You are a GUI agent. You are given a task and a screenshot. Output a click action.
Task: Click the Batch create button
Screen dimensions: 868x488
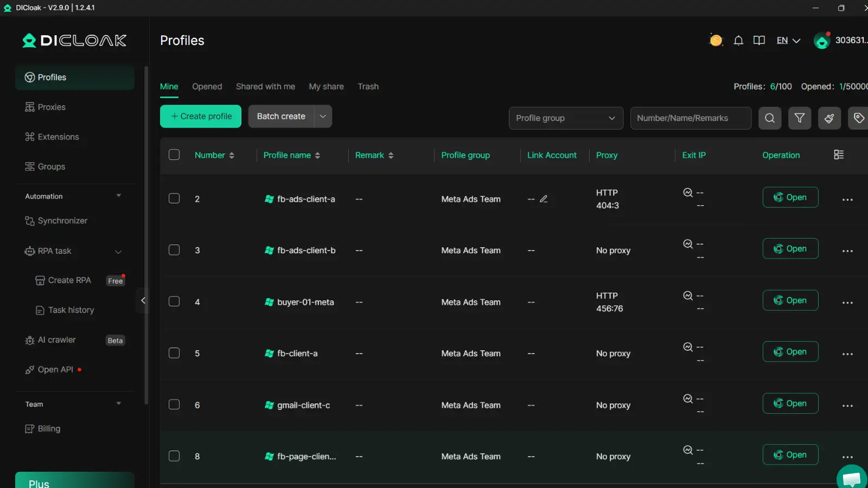(x=281, y=116)
